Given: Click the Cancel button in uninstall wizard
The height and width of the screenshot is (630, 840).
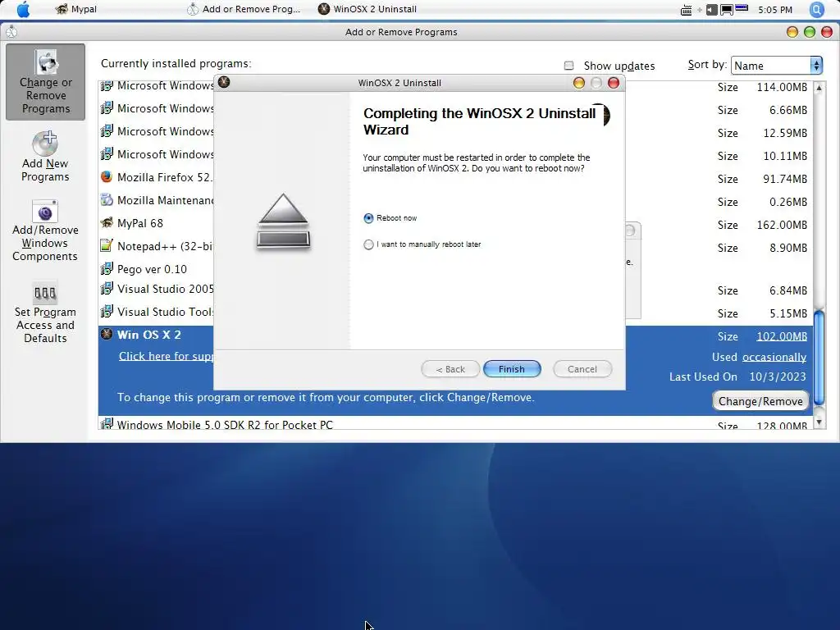Looking at the screenshot, I should 582,368.
